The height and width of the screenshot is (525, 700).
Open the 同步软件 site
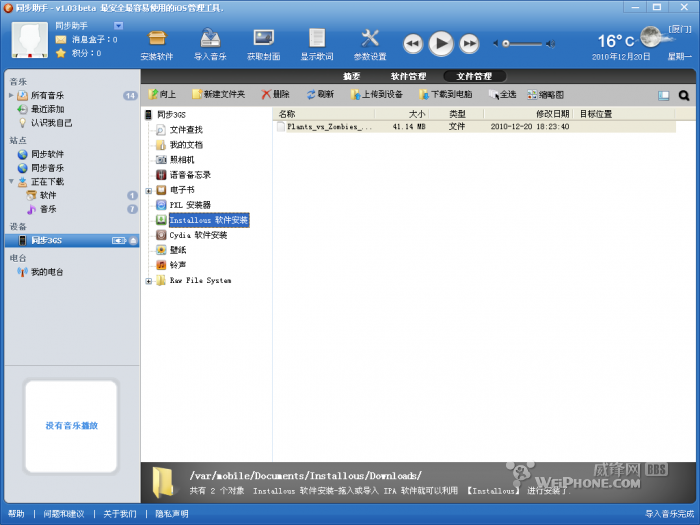coord(47,154)
